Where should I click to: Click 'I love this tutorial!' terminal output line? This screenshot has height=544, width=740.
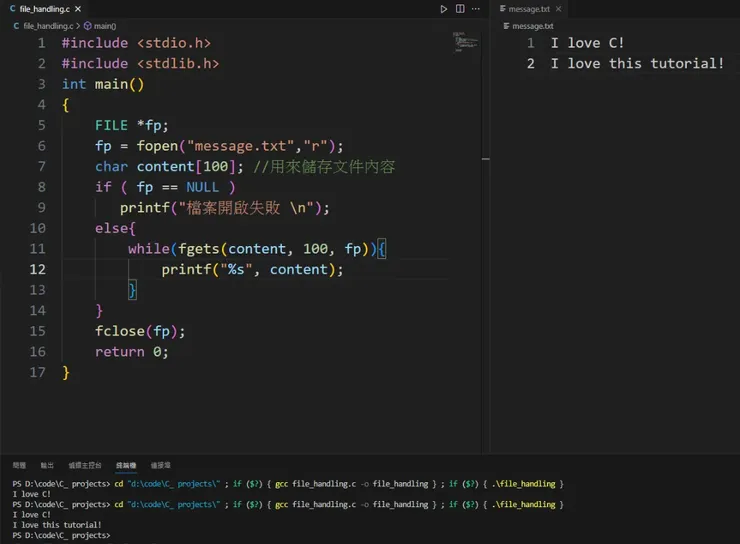click(x=57, y=525)
